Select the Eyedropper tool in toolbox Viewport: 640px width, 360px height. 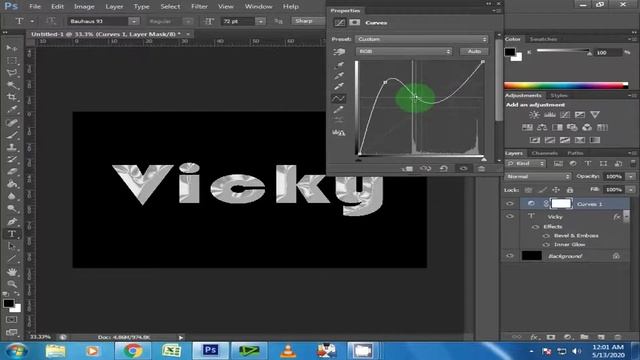click(x=11, y=109)
